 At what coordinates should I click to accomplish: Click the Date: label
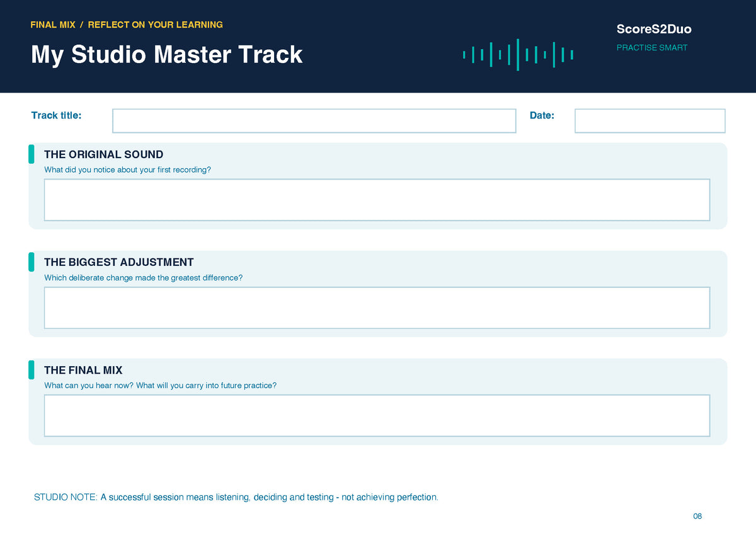[x=542, y=115]
